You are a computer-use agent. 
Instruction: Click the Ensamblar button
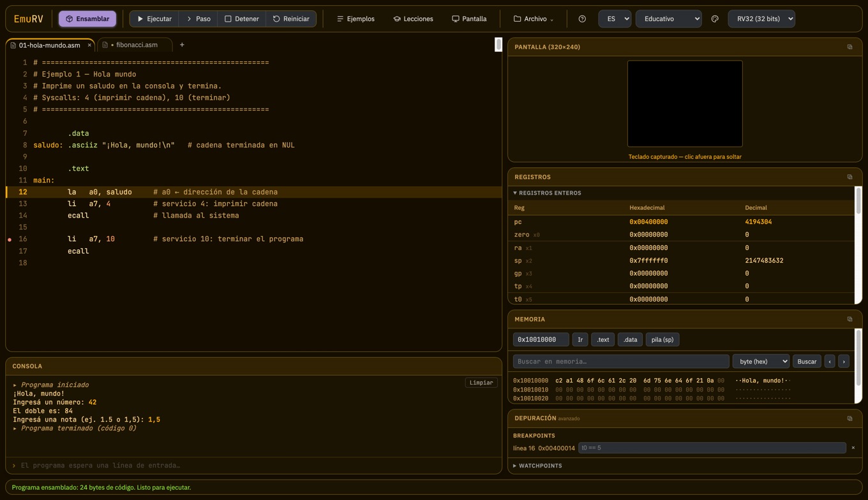coord(87,19)
